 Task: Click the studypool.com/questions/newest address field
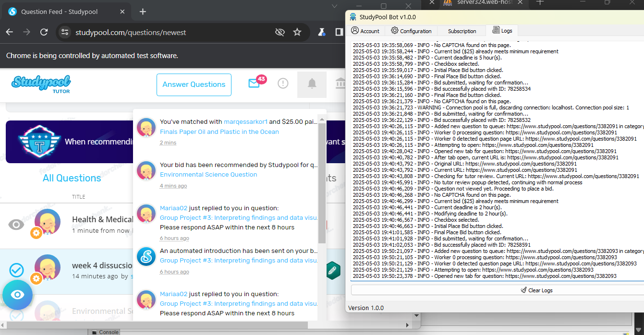[131, 33]
